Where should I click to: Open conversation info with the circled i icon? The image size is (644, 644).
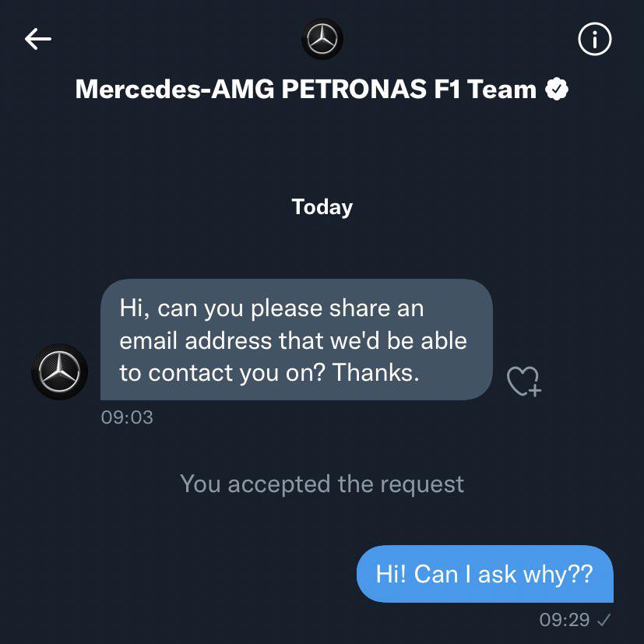tap(595, 40)
